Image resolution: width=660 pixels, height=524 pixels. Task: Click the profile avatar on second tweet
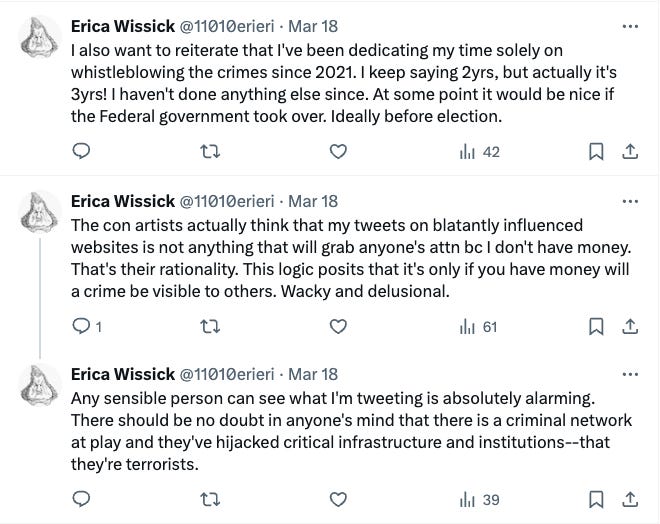pos(39,212)
